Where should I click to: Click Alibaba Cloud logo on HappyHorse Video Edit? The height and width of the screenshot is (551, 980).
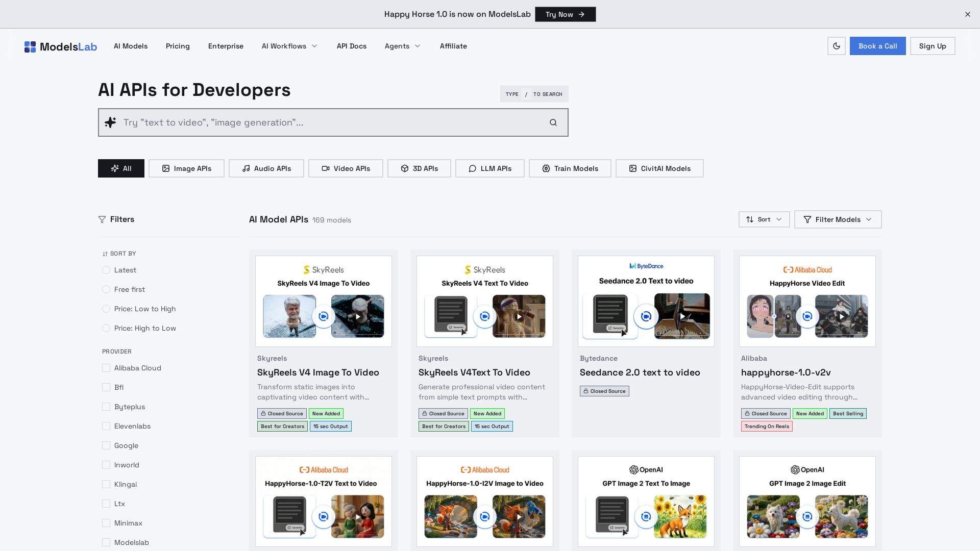click(807, 270)
